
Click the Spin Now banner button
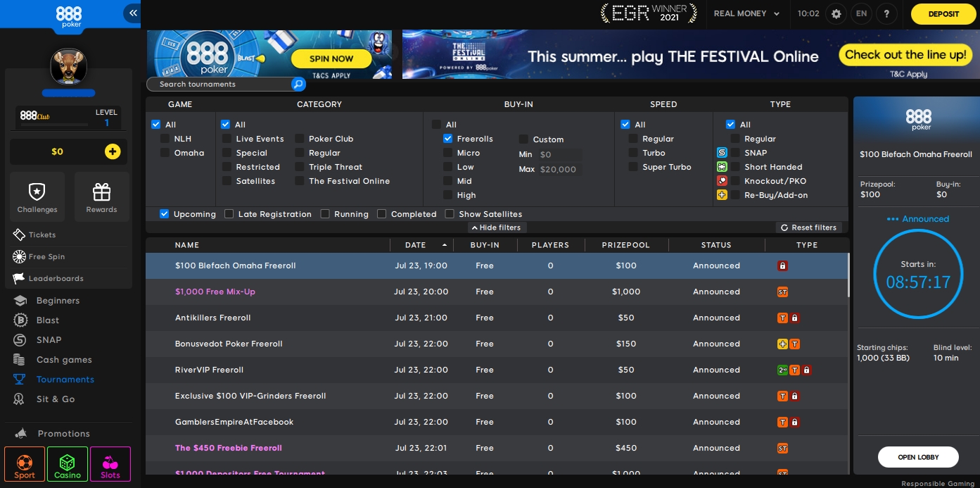tap(331, 58)
